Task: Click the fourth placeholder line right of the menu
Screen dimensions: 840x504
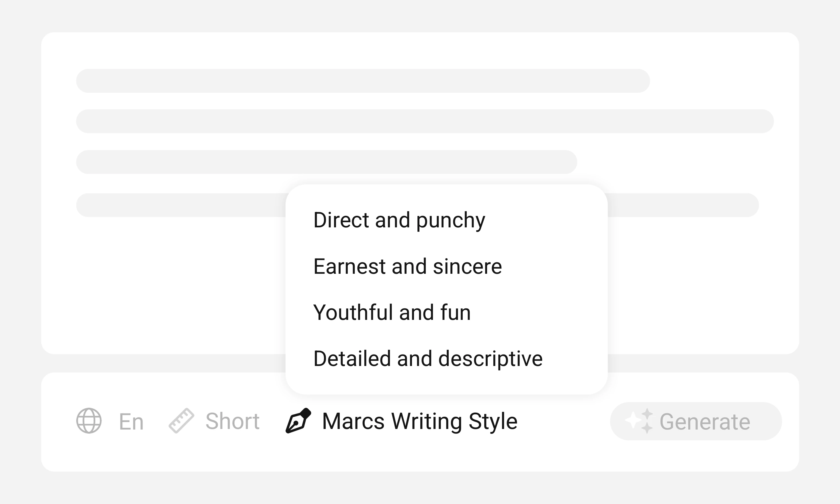Action: [683, 205]
